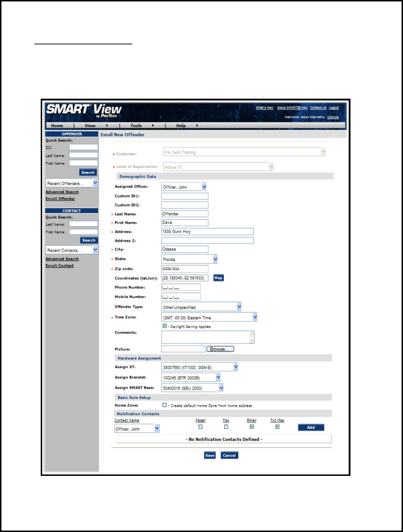Click the Coordinates field
The width and height of the screenshot is (403, 532).
click(x=185, y=278)
